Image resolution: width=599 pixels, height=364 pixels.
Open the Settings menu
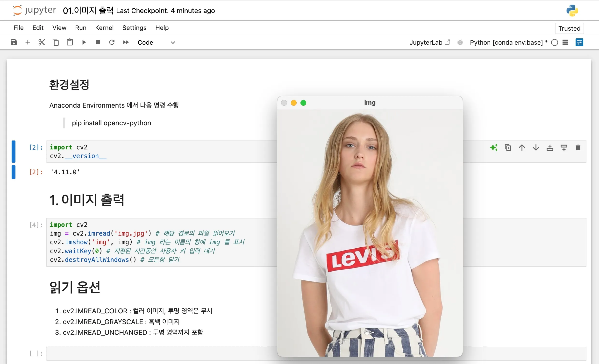pos(135,28)
